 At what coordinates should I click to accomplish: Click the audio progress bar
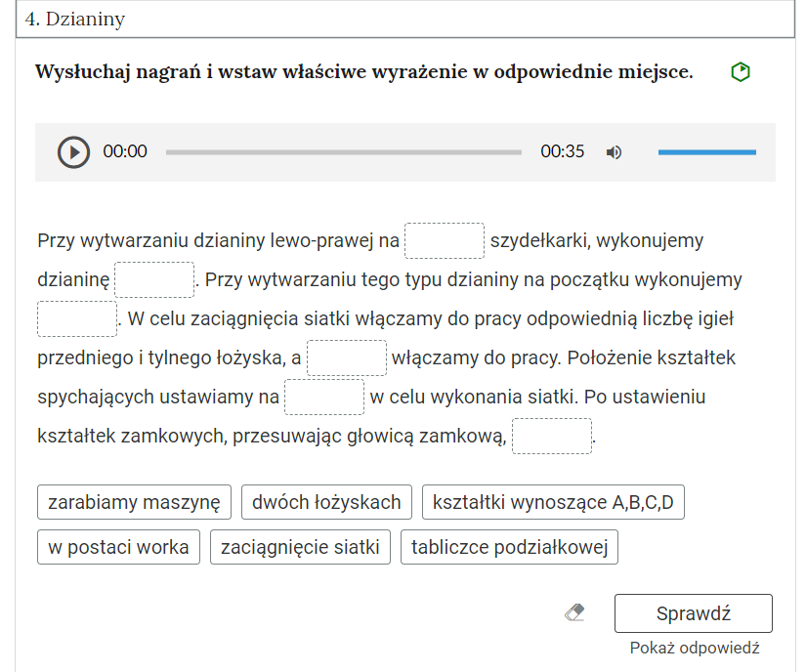(344, 151)
